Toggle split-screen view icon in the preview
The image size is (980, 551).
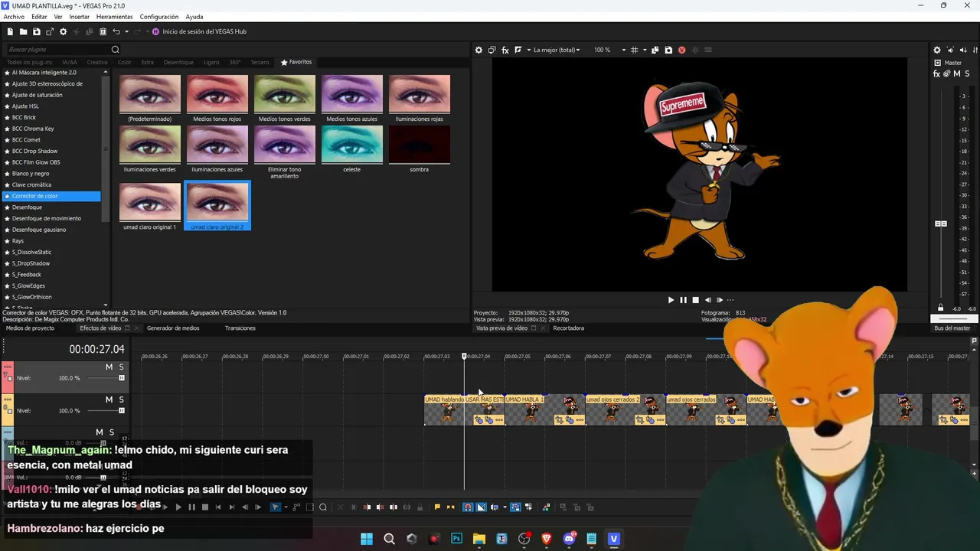coord(518,50)
